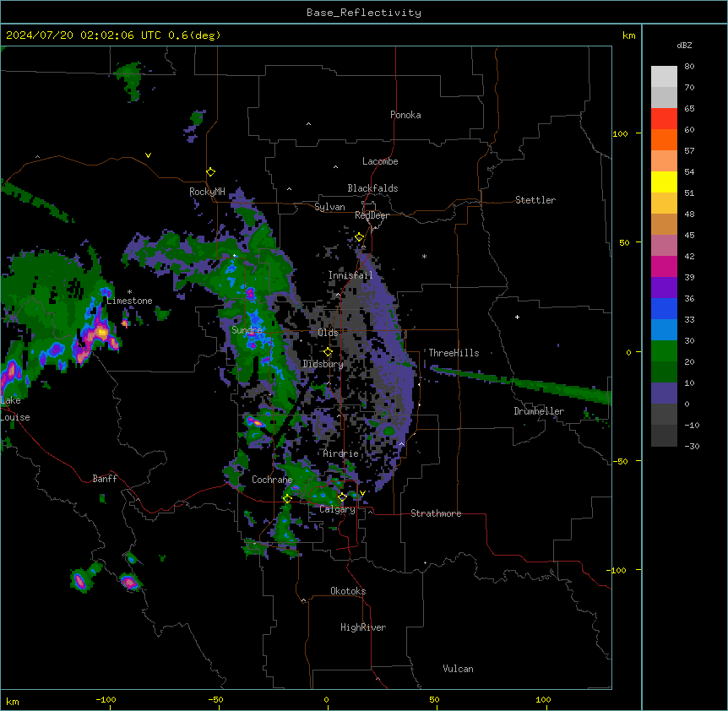This screenshot has width=728, height=711.
Task: Click the RockyMH label
Action: [x=207, y=192]
